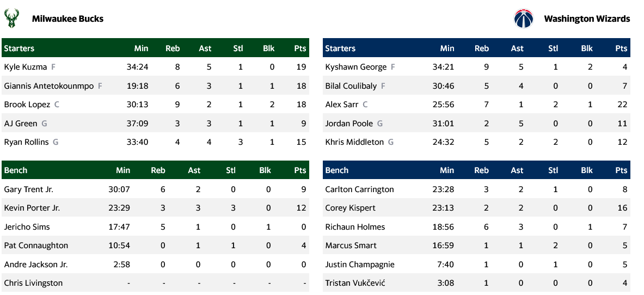The height and width of the screenshot is (295, 644).
Task: Open Giannis Antetokounmpo's player profile
Action: (x=49, y=86)
